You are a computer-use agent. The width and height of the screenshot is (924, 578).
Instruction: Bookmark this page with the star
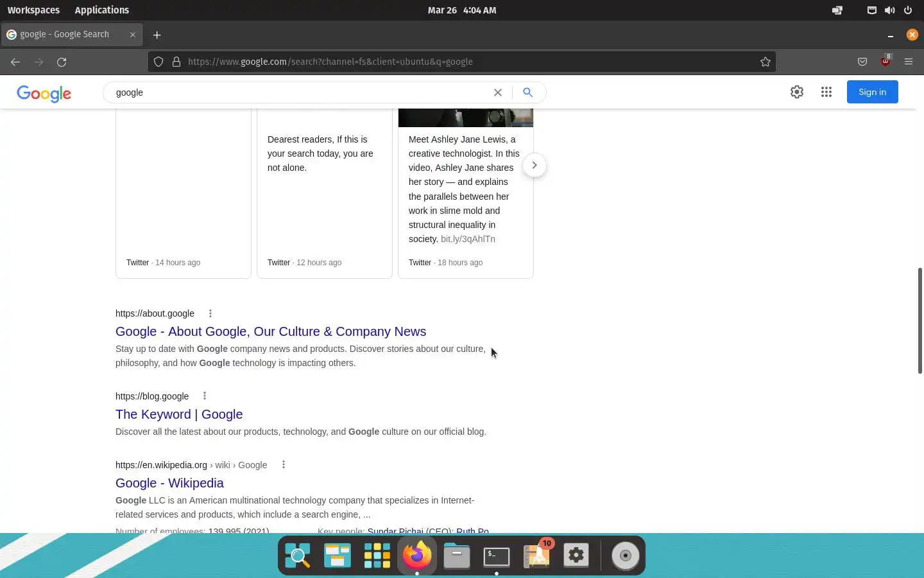[x=766, y=62]
